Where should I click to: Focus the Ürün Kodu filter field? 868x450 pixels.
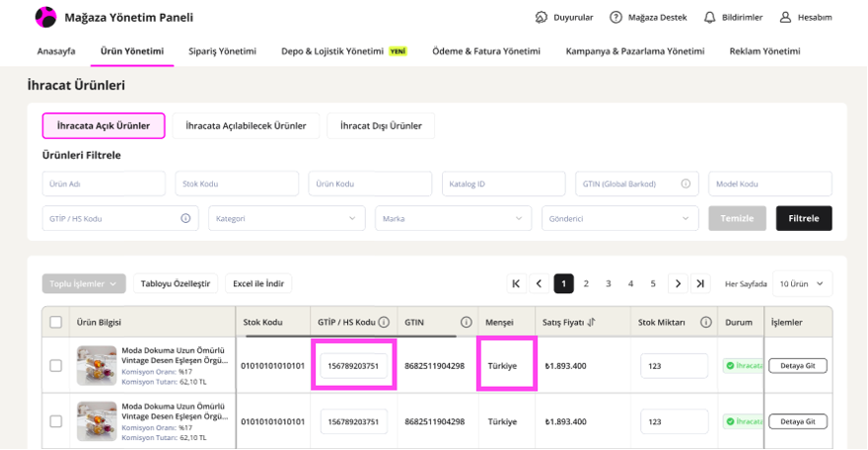pyautogui.click(x=370, y=184)
